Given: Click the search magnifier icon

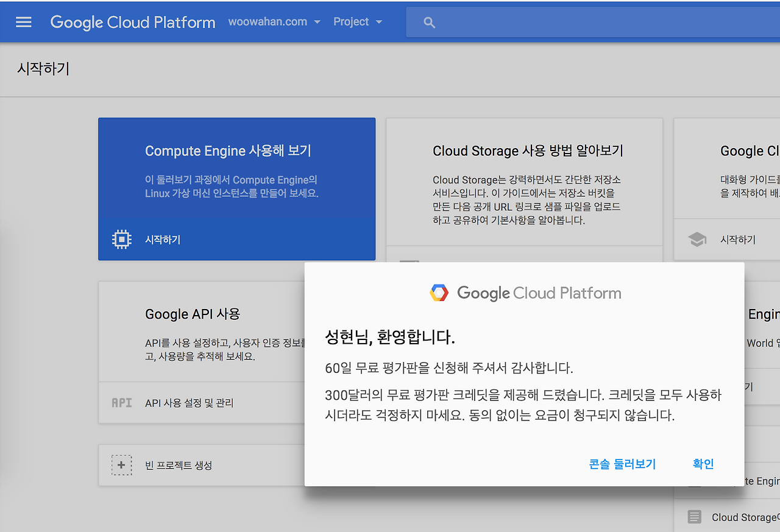Looking at the screenshot, I should click(429, 21).
